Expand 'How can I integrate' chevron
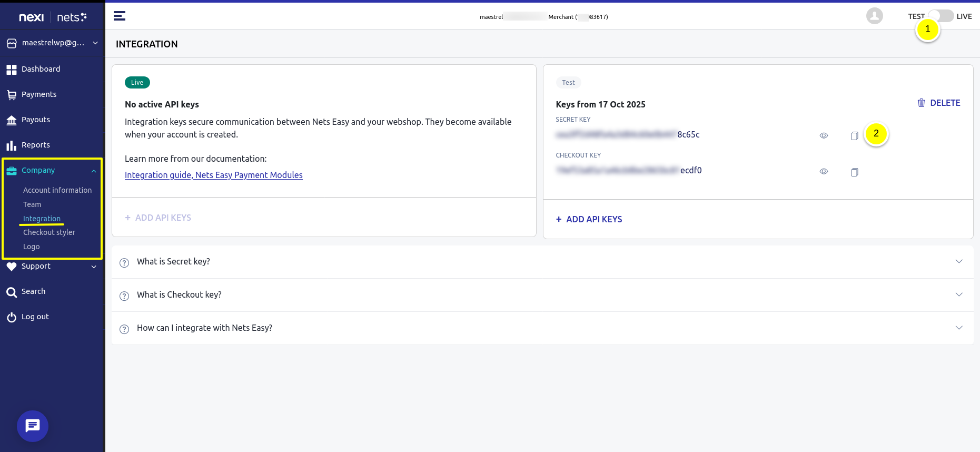 [959, 328]
